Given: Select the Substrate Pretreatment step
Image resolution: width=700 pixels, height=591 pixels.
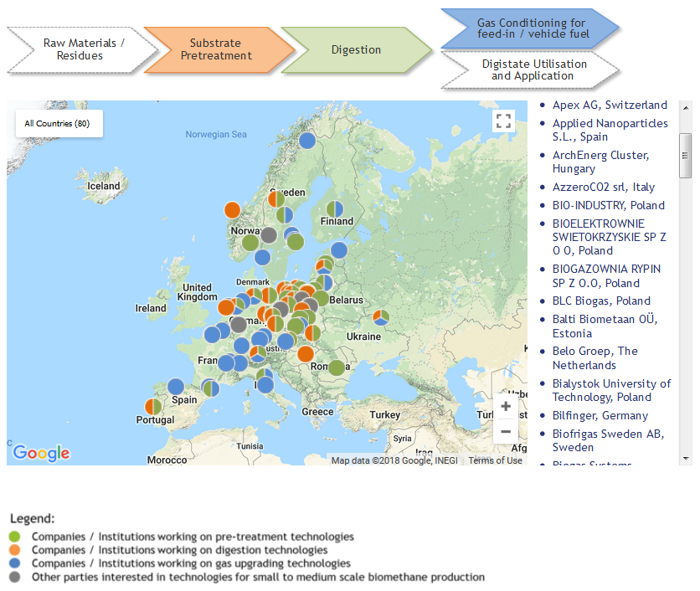Looking at the screenshot, I should point(219,49).
